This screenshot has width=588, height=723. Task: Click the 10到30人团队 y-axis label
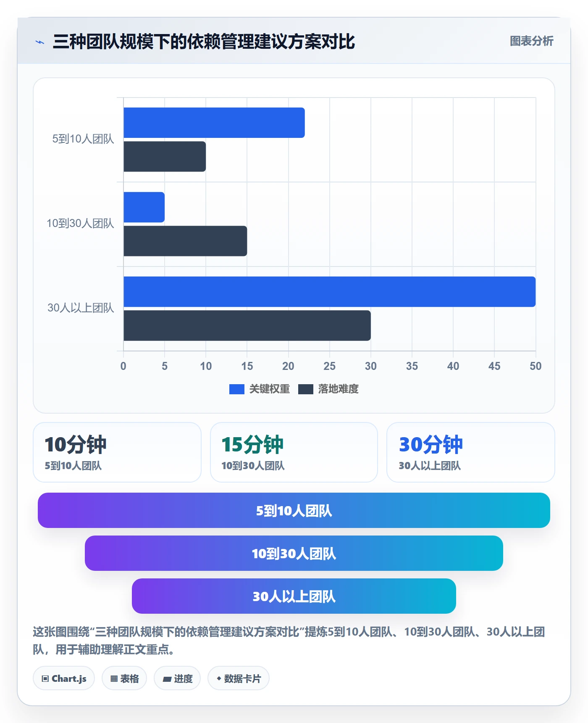(80, 224)
